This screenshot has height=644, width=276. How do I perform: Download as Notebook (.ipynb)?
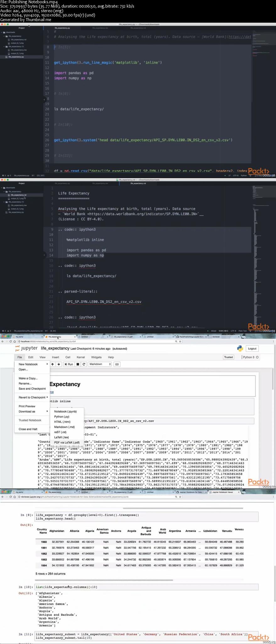66,411
